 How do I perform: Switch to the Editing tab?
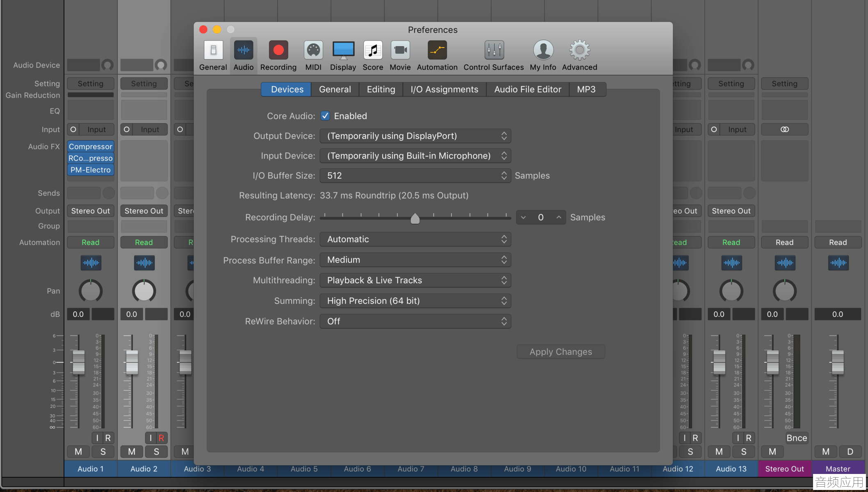pos(381,89)
